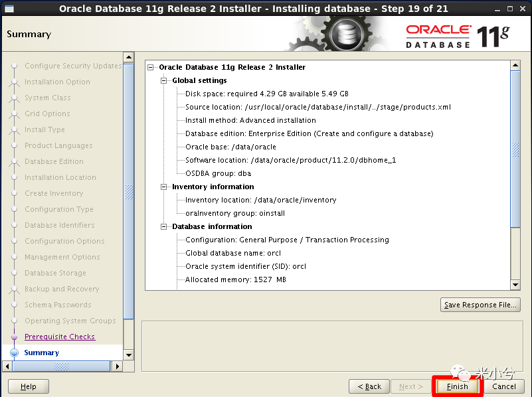The image size is (532, 397).
Task: Select Oracle base: /data/oracle row
Action: [x=230, y=147]
